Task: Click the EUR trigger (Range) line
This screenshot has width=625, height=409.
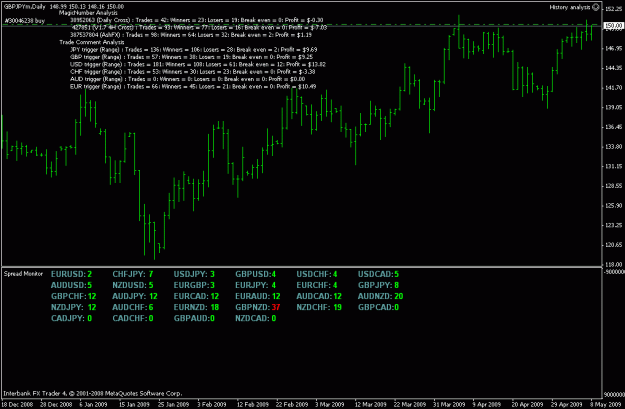Action: [x=193, y=87]
